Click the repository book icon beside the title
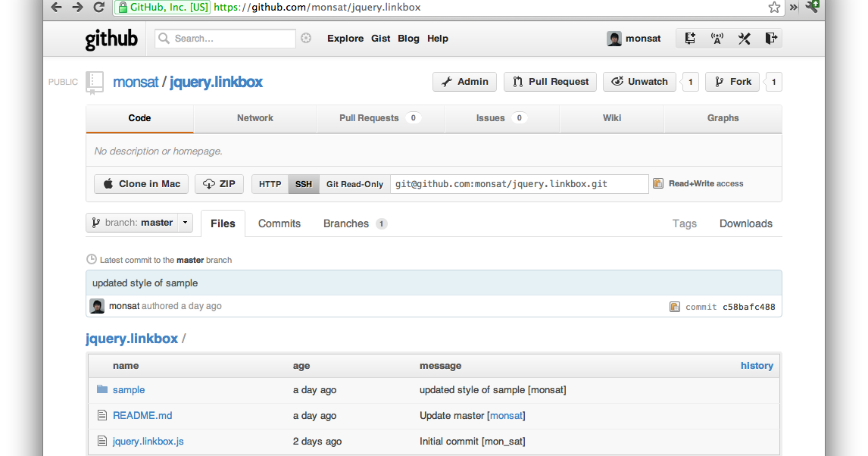The height and width of the screenshot is (456, 868). [x=94, y=82]
